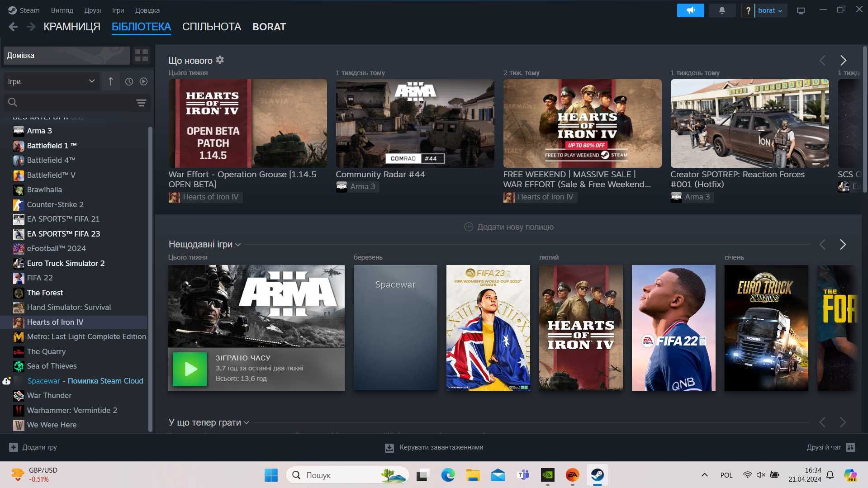Show hidden tray icons chevron
868x488 pixels.
704,475
